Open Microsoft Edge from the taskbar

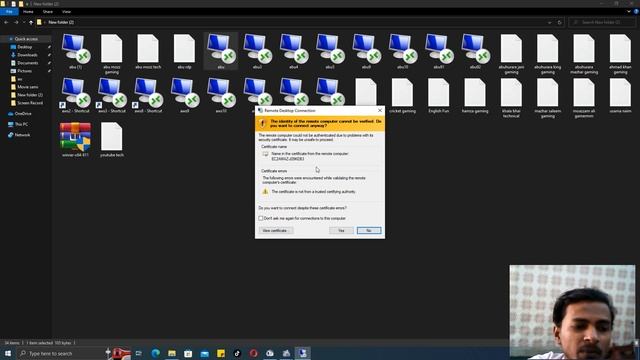click(156, 353)
